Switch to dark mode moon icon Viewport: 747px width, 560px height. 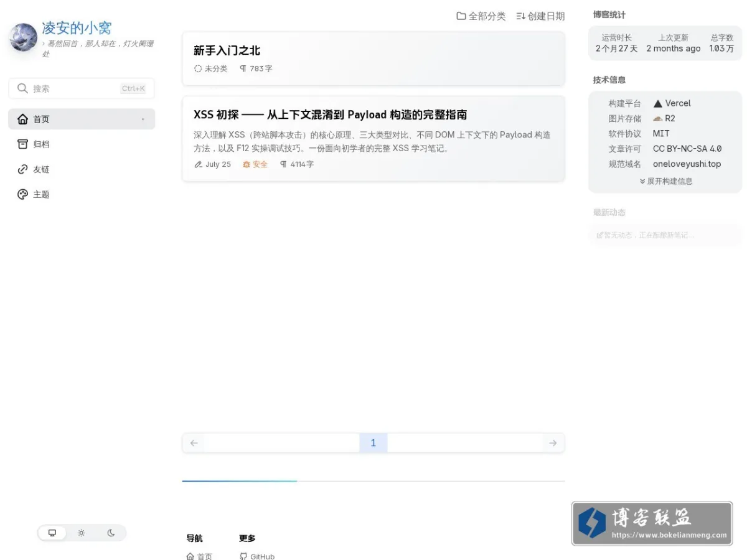(x=111, y=533)
